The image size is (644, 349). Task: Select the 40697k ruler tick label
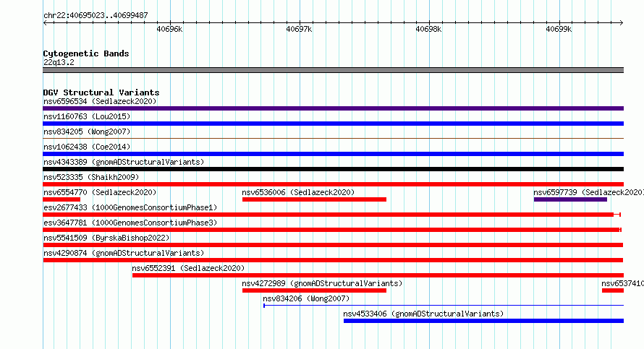click(299, 29)
